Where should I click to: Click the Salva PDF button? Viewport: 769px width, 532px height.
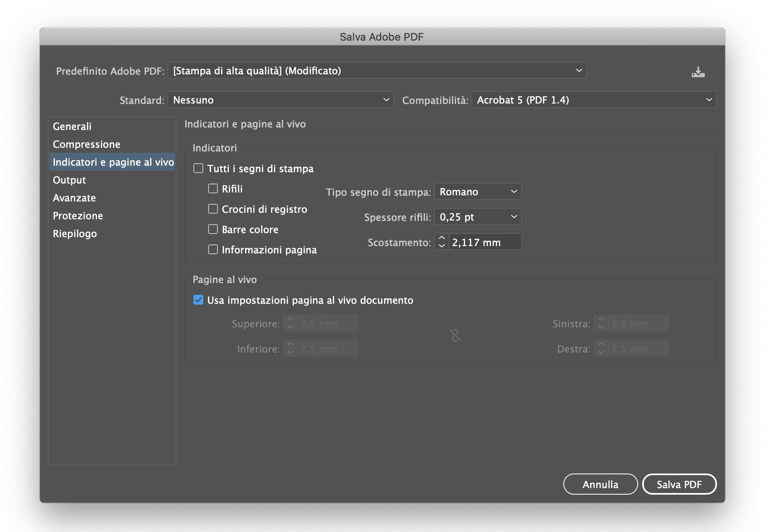(679, 484)
